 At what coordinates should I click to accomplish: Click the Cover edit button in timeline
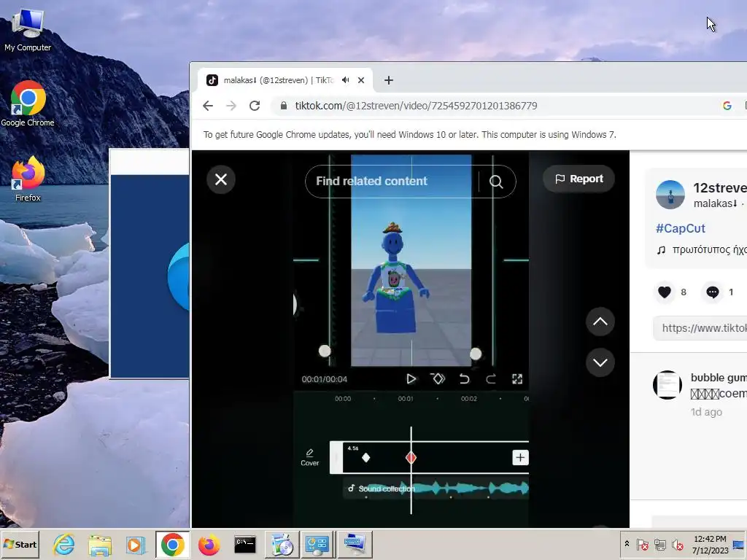tap(309, 457)
